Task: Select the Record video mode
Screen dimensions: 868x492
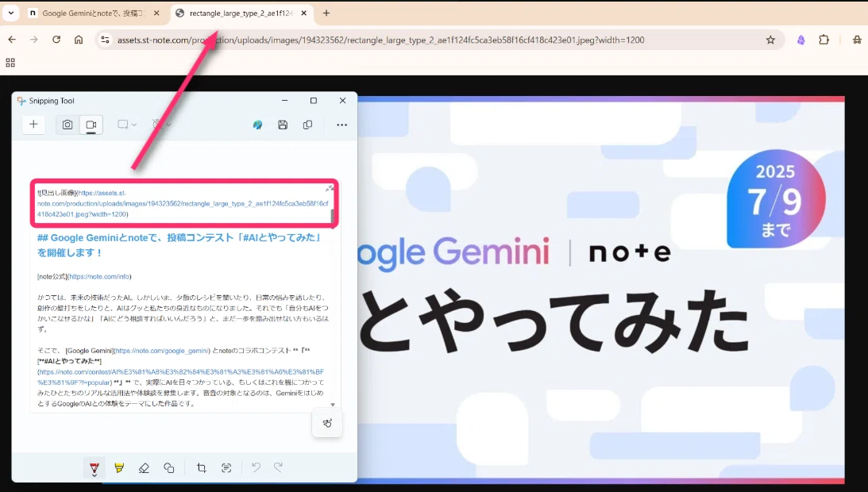Action: [x=91, y=125]
